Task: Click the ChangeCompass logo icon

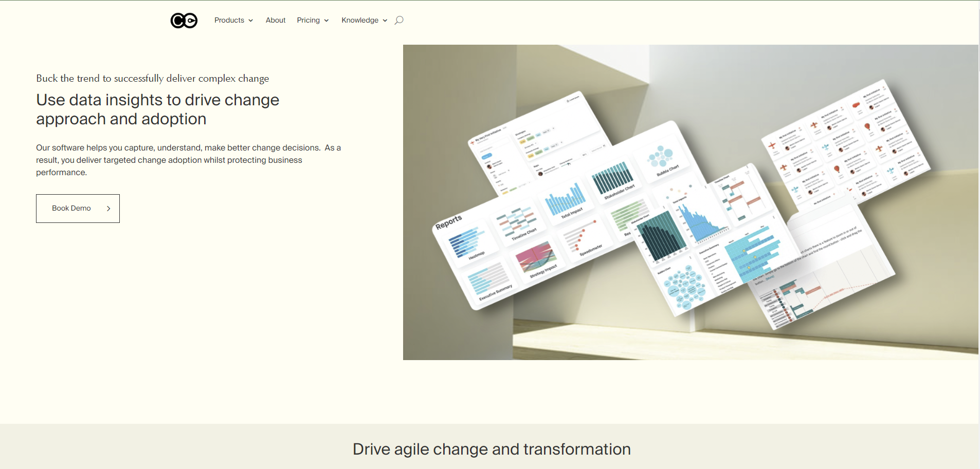Action: [x=184, y=20]
